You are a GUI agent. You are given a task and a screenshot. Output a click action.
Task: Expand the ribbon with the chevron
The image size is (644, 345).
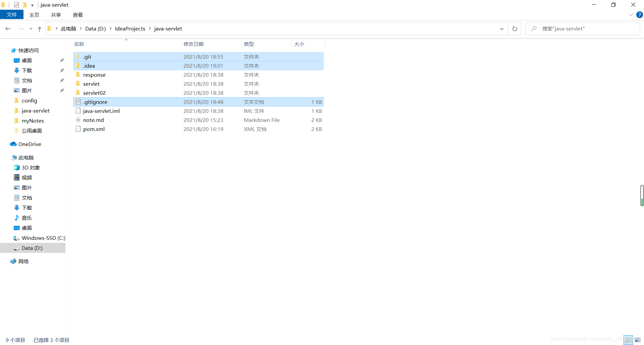631,15
